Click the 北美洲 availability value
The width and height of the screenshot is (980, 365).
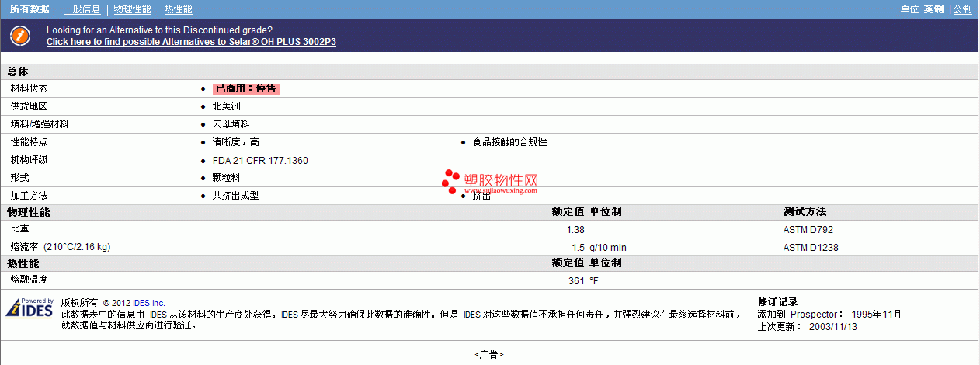227,106
